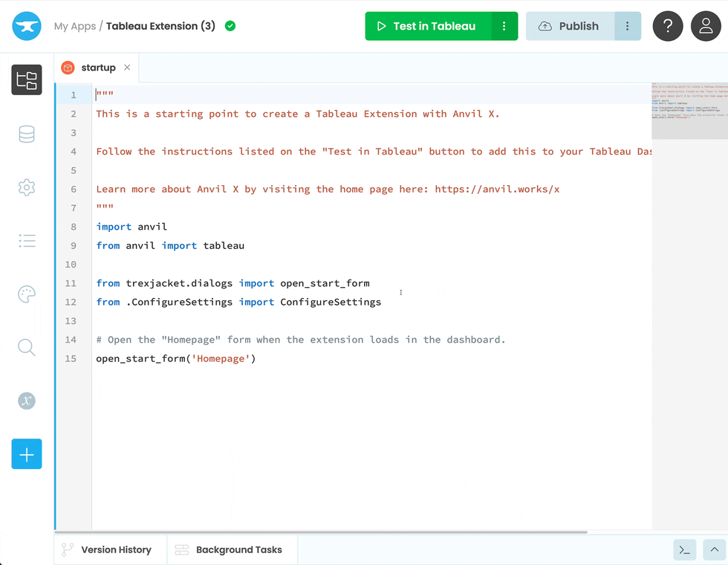Open the App Logs list panel
728x565 pixels.
click(27, 241)
